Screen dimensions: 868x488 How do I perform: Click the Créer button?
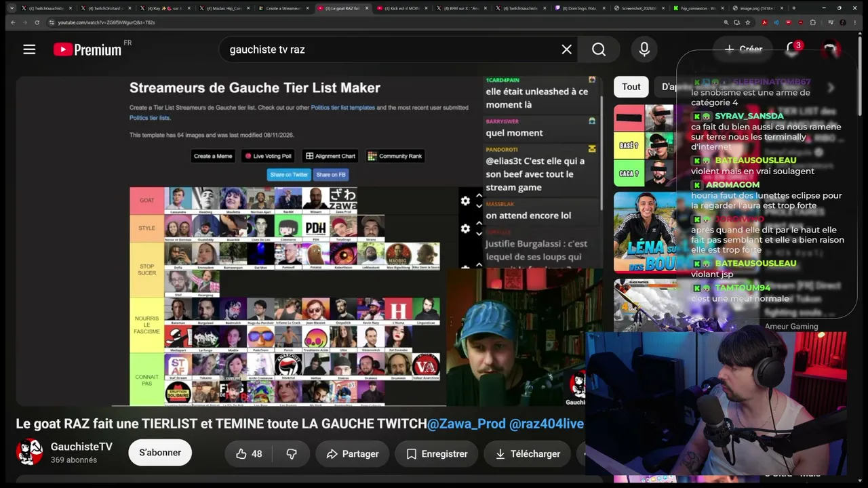click(x=743, y=49)
